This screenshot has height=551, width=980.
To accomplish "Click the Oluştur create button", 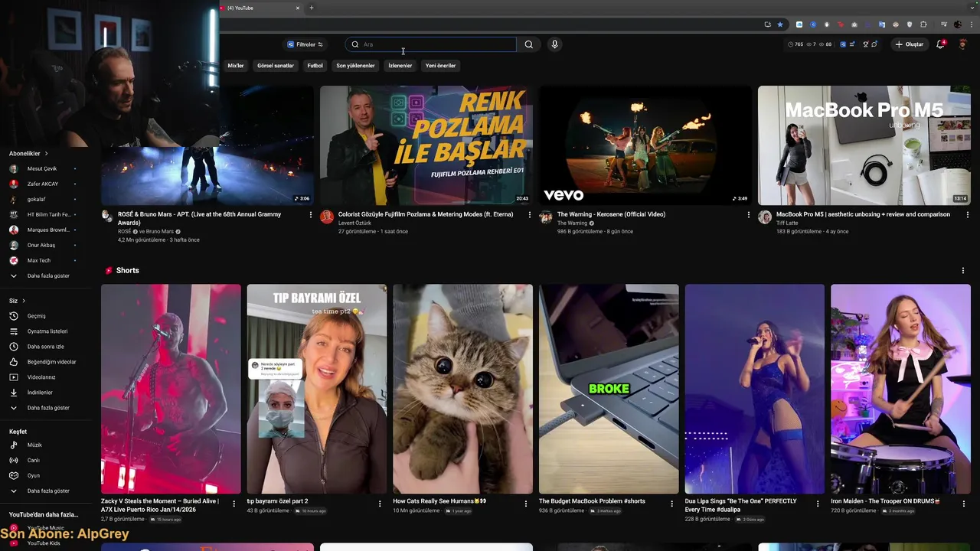I will 910,44.
